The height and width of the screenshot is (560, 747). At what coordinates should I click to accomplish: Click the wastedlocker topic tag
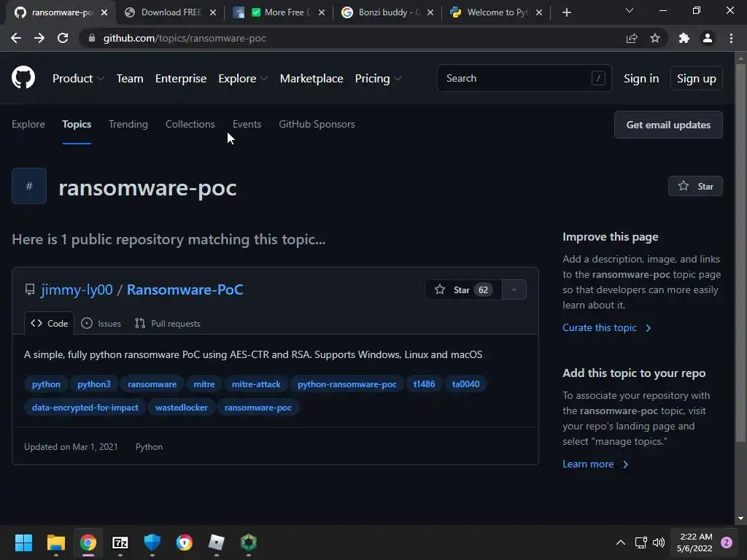[x=181, y=408]
